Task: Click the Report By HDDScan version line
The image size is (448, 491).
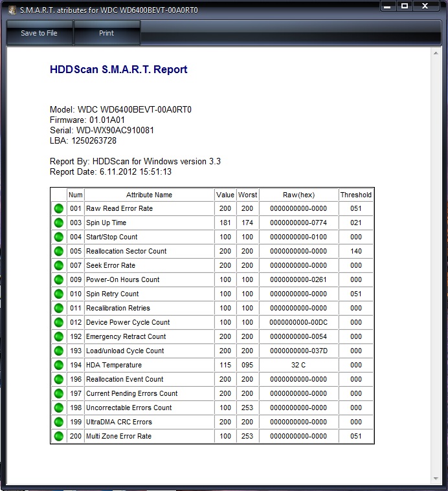Action: (x=135, y=161)
